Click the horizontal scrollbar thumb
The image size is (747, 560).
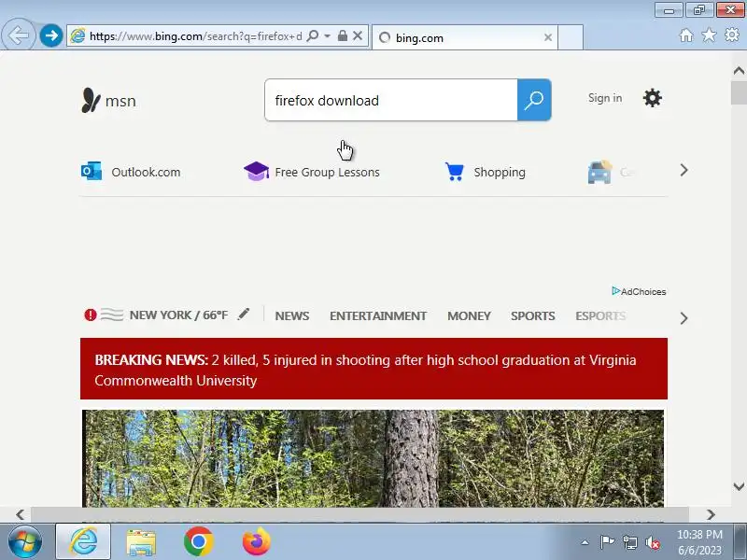[359, 514]
